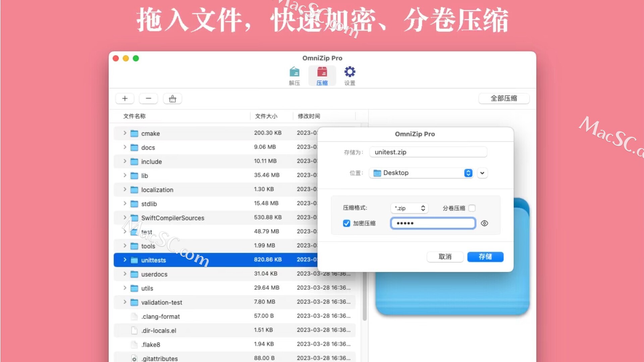The width and height of the screenshot is (644, 362).
Task: Open the *.zip format dropdown
Action: (410, 208)
